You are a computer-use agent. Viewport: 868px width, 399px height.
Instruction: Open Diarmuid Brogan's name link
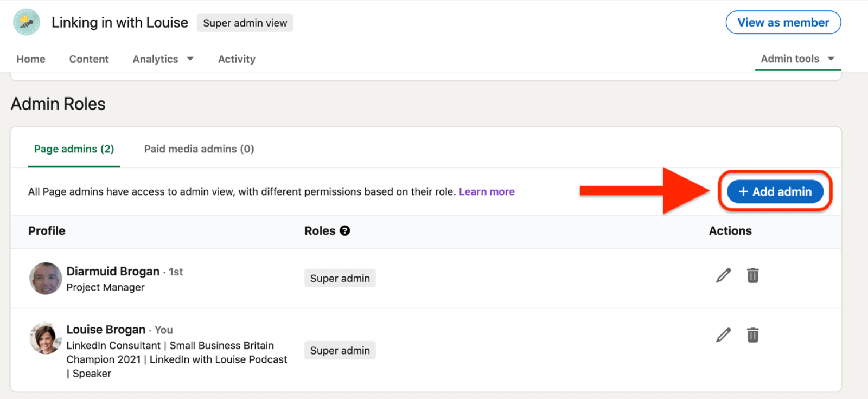pos(113,271)
